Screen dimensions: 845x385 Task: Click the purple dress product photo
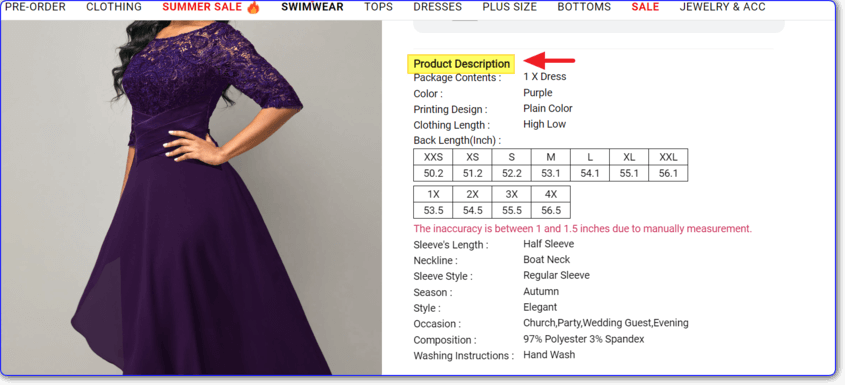coord(191,197)
